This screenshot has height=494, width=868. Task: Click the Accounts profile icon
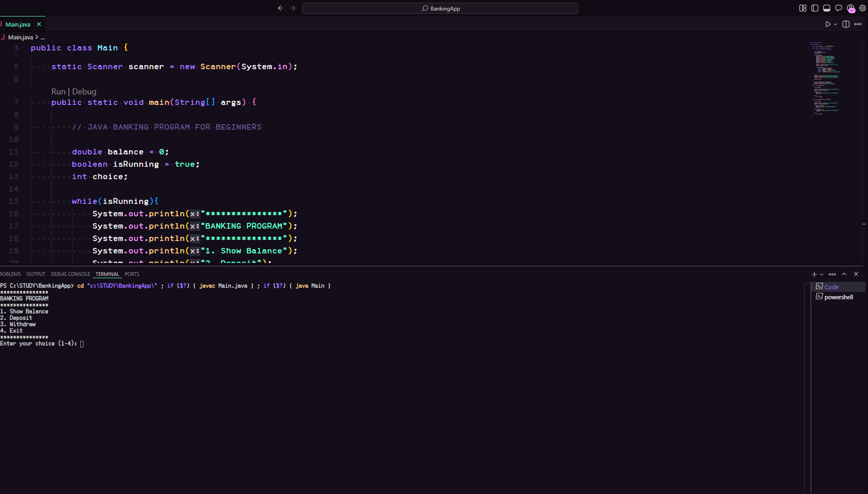[851, 8]
